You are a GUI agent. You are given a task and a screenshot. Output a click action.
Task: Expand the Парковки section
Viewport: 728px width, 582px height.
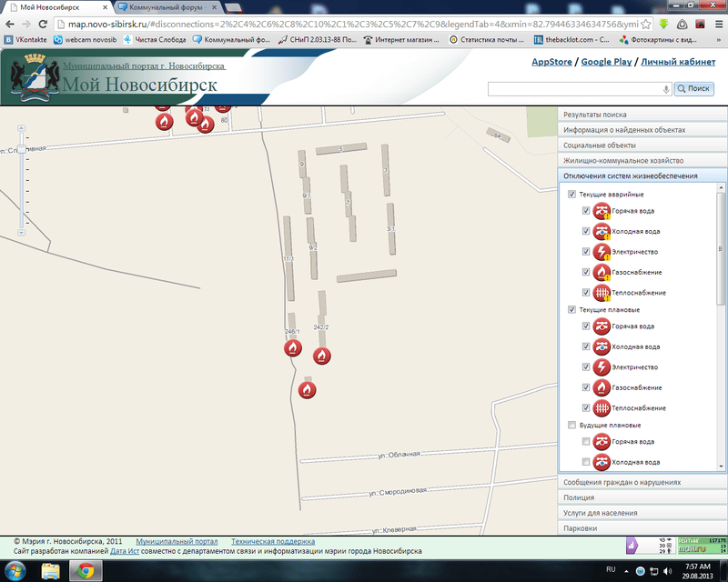click(x=642, y=527)
